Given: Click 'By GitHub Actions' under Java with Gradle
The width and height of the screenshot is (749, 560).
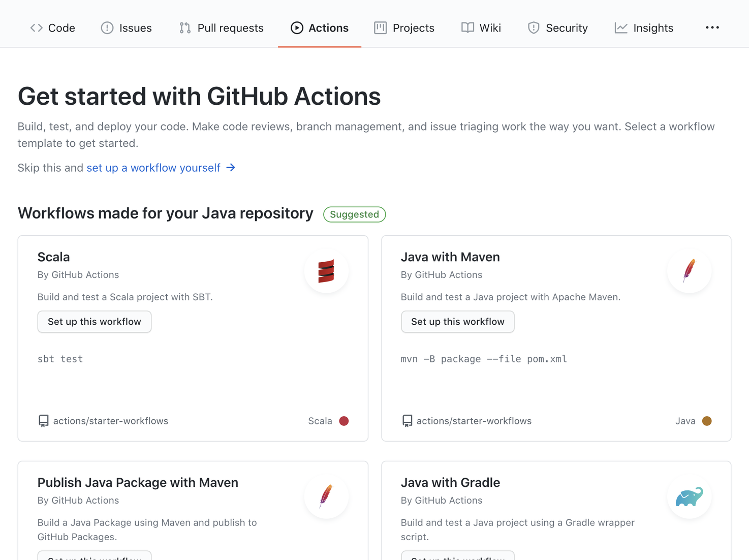Looking at the screenshot, I should pyautogui.click(x=442, y=501).
